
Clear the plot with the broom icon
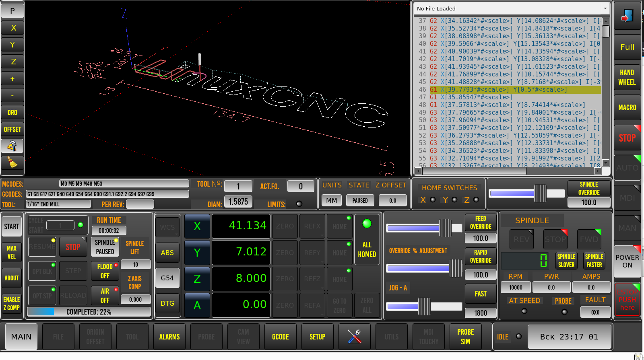[12, 163]
